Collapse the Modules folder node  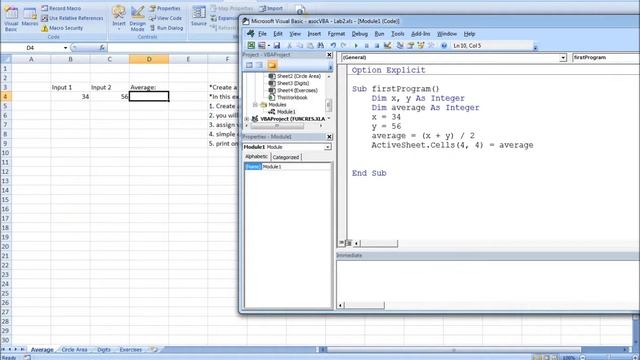255,105
